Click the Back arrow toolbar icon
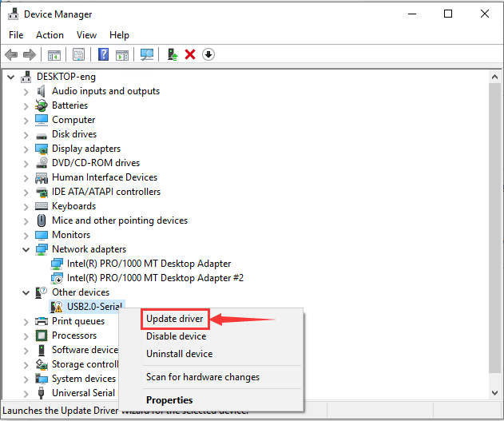Screen dimensions: 504x421 pos(11,54)
